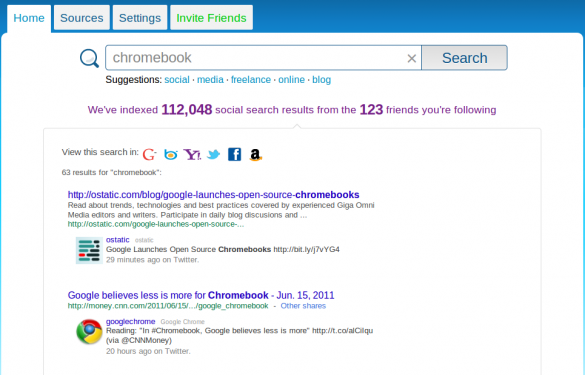Open the Settings tab

click(x=140, y=18)
